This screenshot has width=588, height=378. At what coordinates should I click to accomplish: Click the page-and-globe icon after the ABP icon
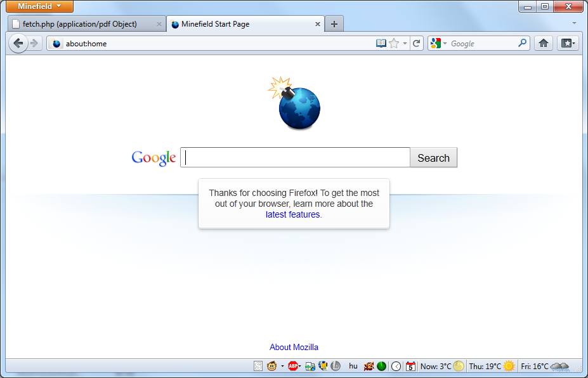point(310,367)
